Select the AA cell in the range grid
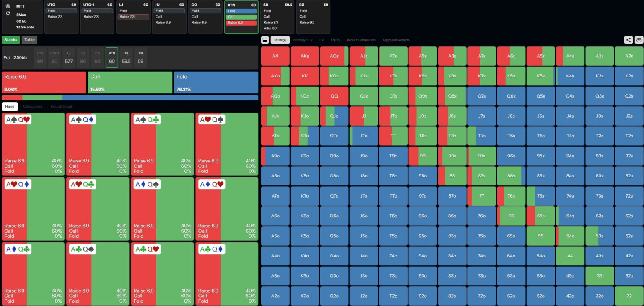Screen dimensions: 644x306 (275, 56)
